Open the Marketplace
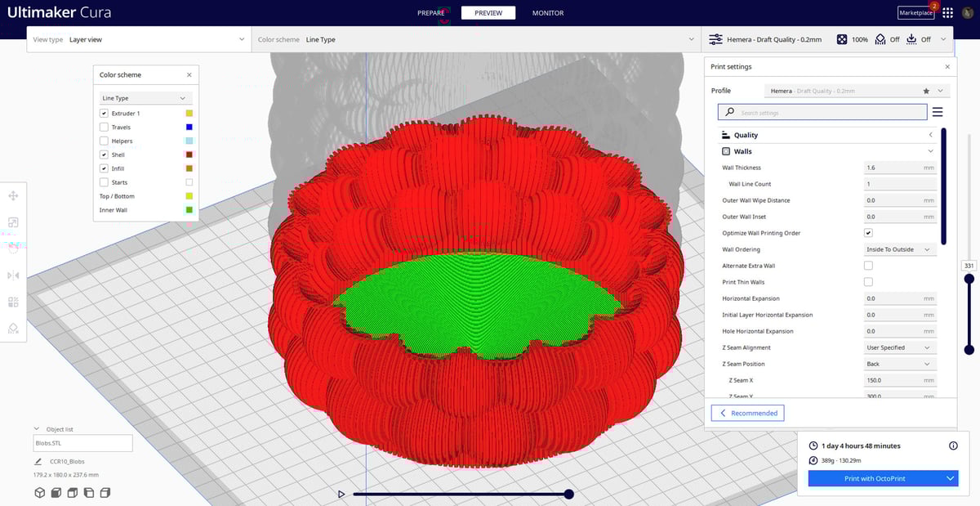The height and width of the screenshot is (506, 980). (x=915, y=13)
